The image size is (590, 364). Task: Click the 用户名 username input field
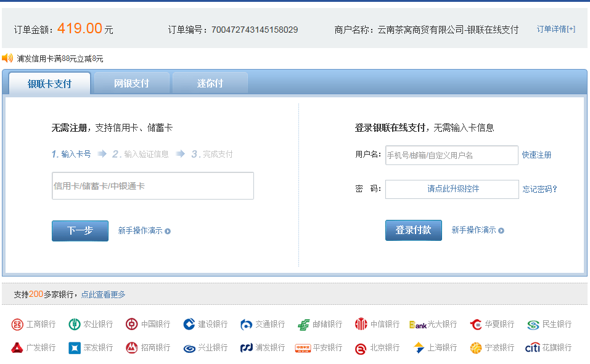click(x=451, y=155)
